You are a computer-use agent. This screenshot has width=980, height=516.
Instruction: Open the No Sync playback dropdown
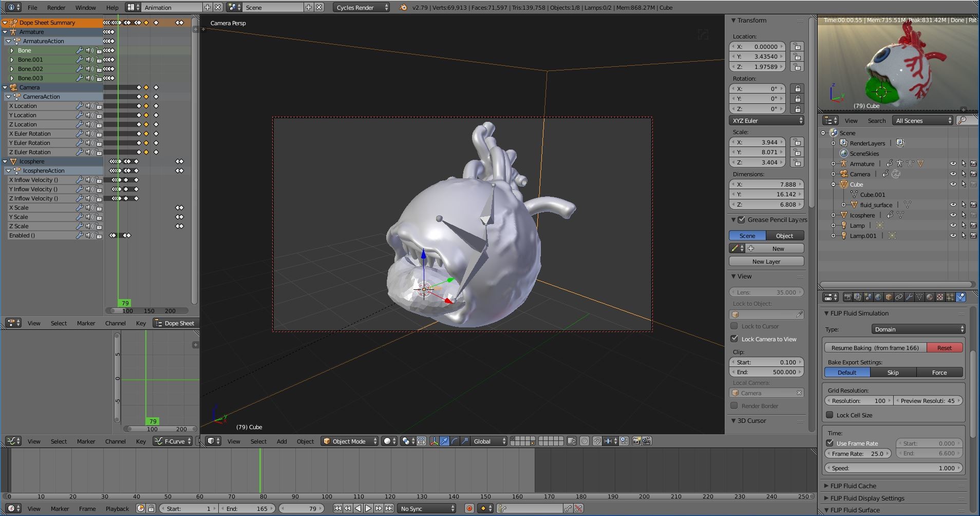(x=427, y=508)
